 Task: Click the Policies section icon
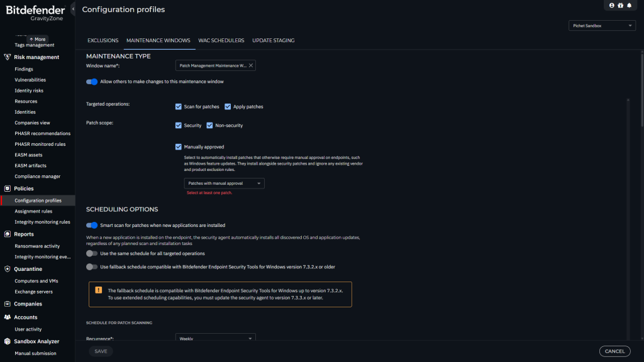(x=8, y=189)
